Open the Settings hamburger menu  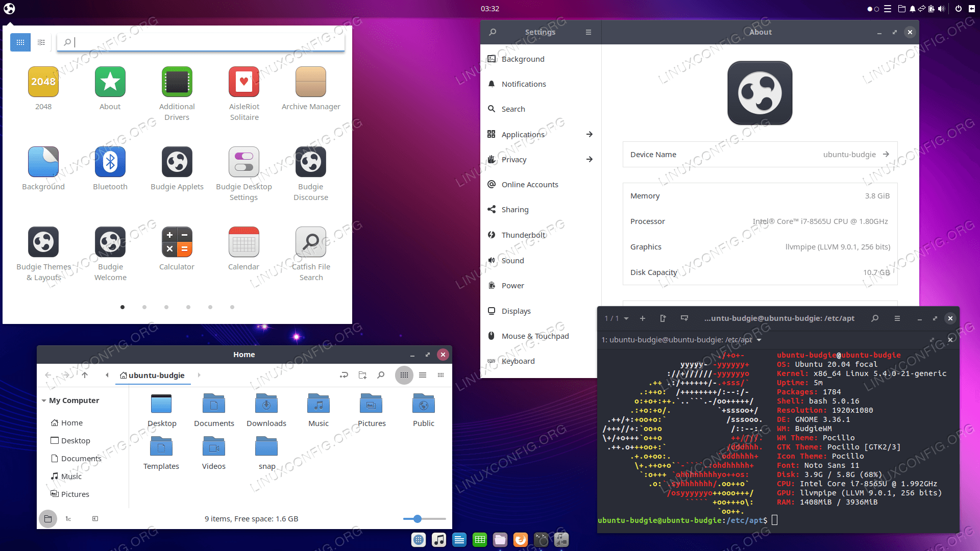pos(589,32)
